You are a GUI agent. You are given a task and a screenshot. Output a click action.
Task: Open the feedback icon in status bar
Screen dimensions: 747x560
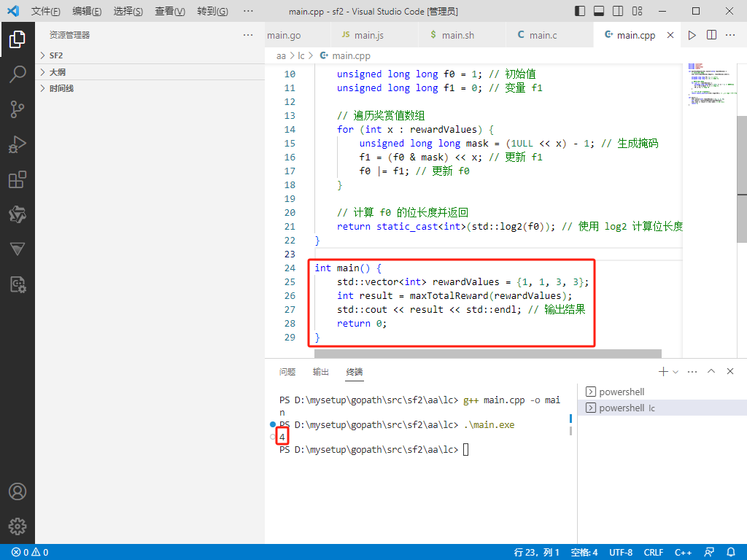(x=709, y=553)
